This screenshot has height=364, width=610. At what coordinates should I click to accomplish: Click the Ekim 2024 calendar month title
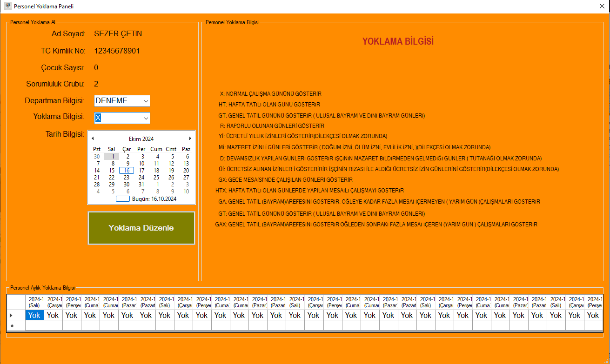[141, 139]
